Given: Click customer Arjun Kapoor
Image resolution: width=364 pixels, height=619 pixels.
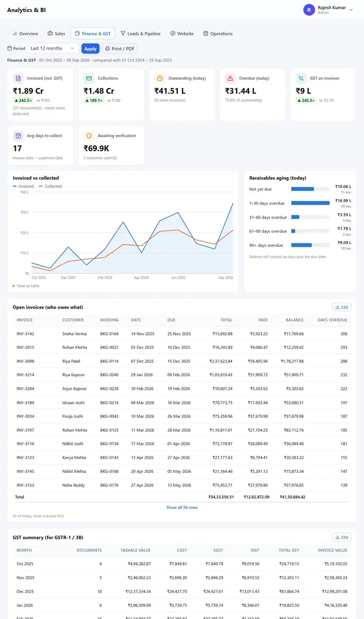Looking at the screenshot, I should click(75, 389).
